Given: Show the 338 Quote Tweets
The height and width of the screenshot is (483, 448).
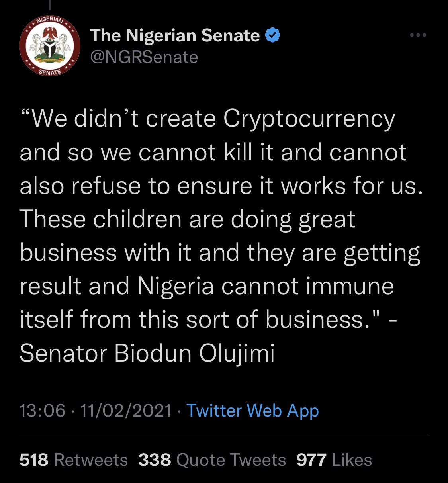Looking at the screenshot, I should (212, 460).
